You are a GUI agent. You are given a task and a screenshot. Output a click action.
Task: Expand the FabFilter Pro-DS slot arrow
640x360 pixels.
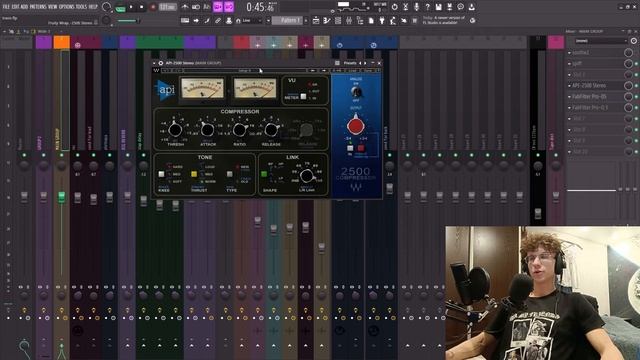569,97
